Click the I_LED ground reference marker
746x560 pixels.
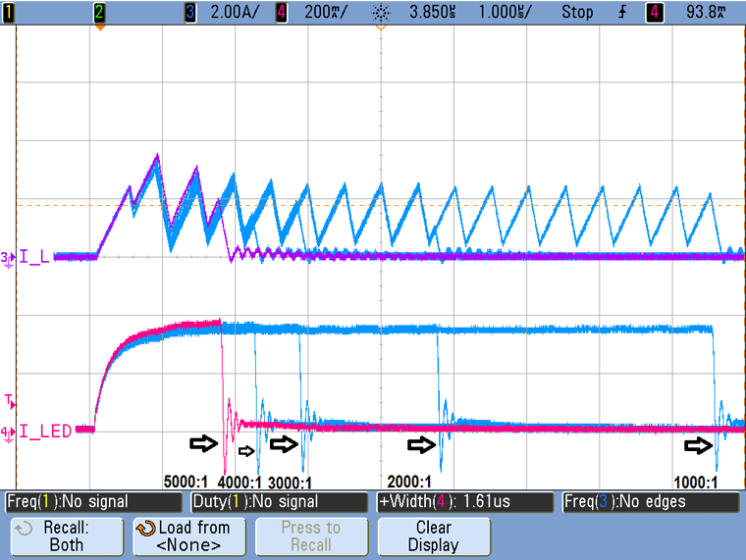8,433
